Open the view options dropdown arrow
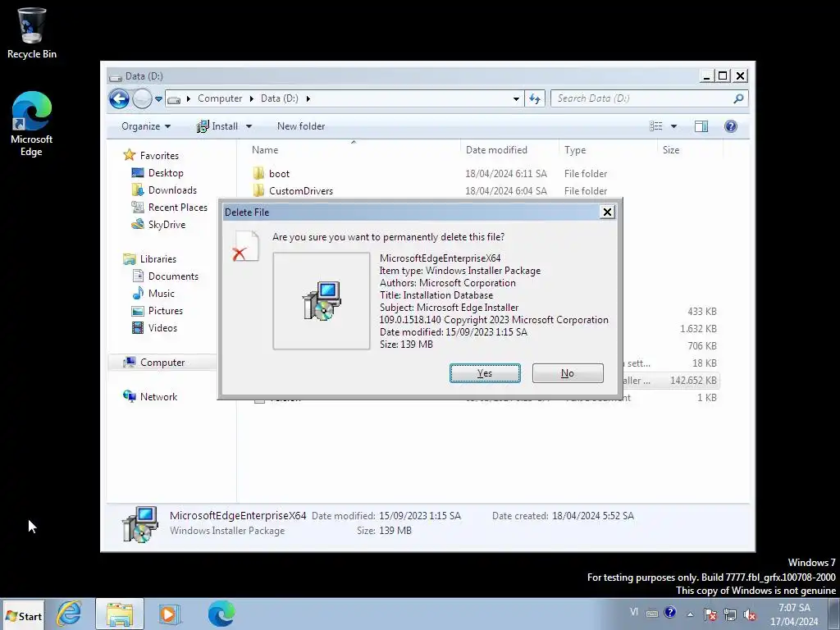Image resolution: width=840 pixels, height=630 pixels. pos(674,126)
